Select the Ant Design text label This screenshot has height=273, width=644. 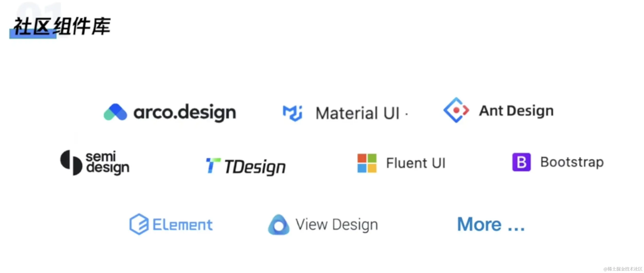[x=516, y=111]
